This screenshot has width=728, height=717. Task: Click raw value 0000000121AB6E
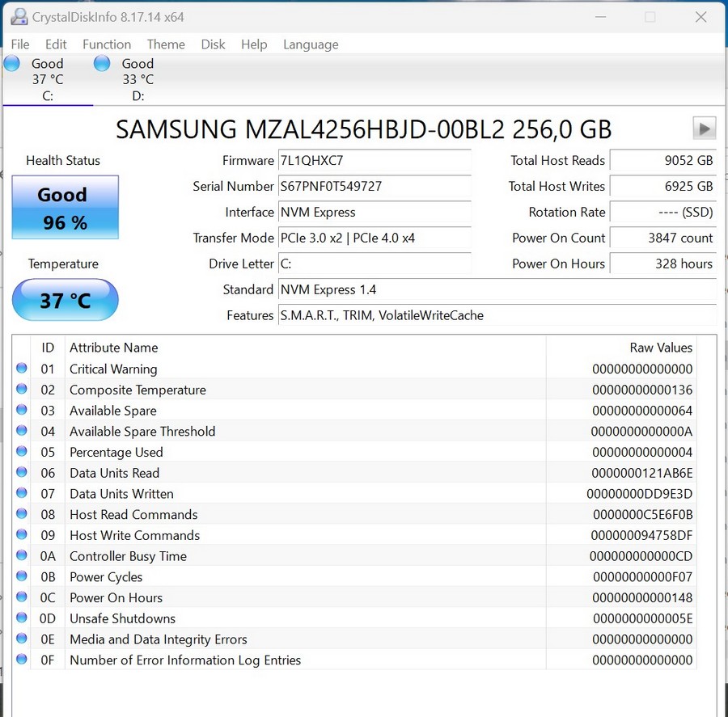click(641, 473)
